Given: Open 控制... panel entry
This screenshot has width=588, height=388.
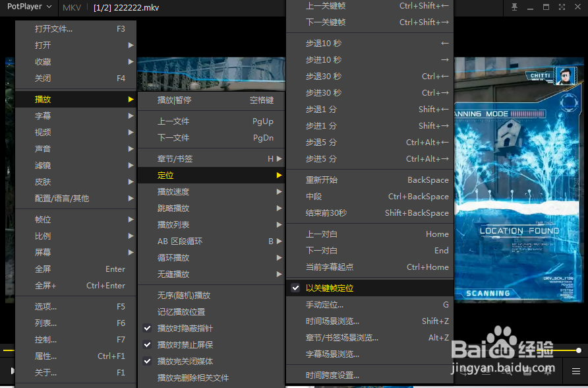Looking at the screenshot, I should (76, 340).
